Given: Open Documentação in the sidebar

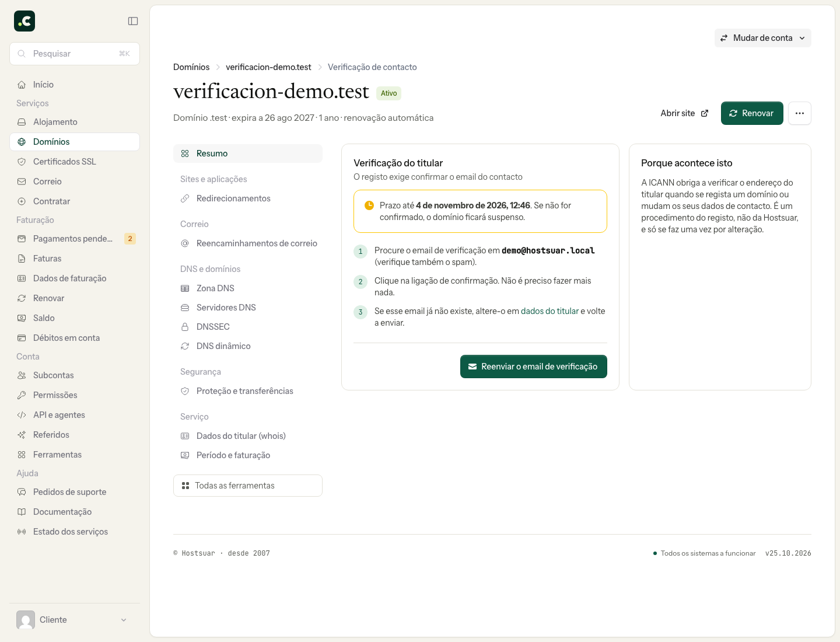Looking at the screenshot, I should (x=75, y=512).
